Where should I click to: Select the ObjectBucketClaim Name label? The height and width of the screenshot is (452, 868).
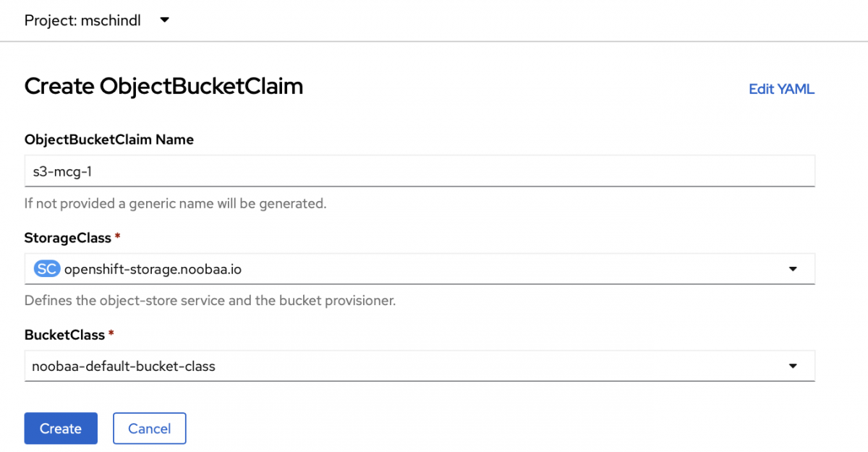tap(109, 140)
